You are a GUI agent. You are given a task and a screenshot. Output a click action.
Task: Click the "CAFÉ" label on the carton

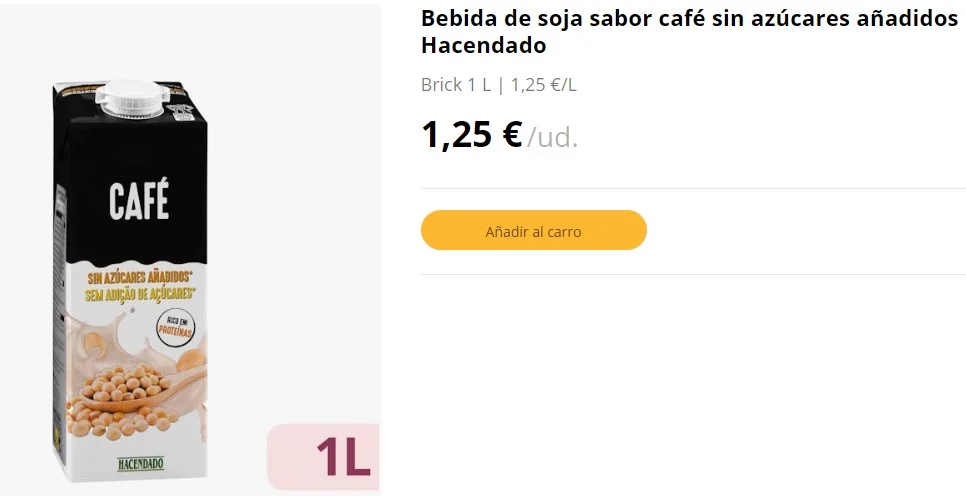coord(139,203)
